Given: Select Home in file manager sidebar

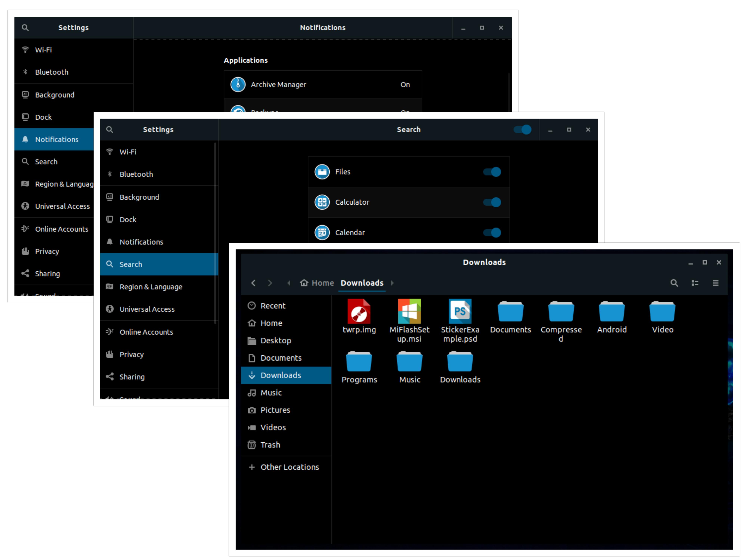Looking at the screenshot, I should [286, 323].
